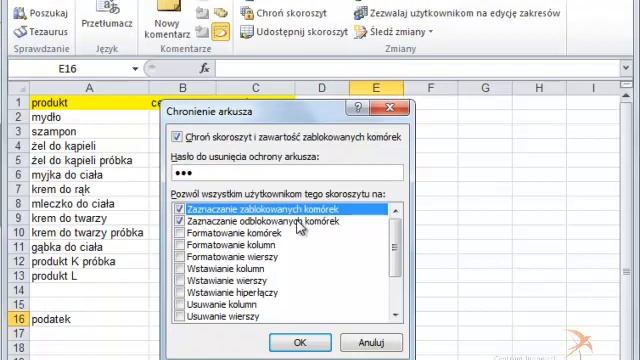The width and height of the screenshot is (640, 360).
Task: Click the permissions list scrollbar thumb
Action: [x=395, y=247]
